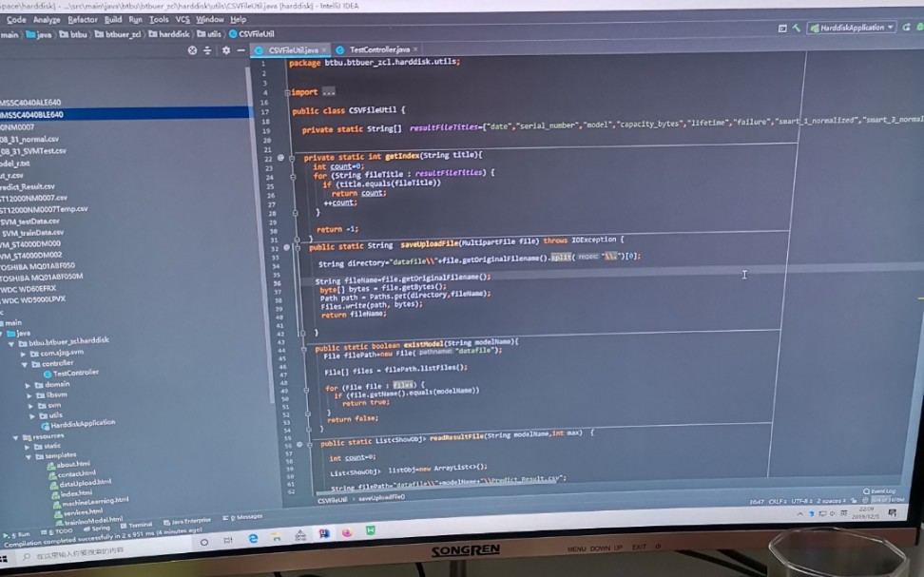Close the TestController.java tab
The height and width of the screenshot is (577, 924).
415,49
